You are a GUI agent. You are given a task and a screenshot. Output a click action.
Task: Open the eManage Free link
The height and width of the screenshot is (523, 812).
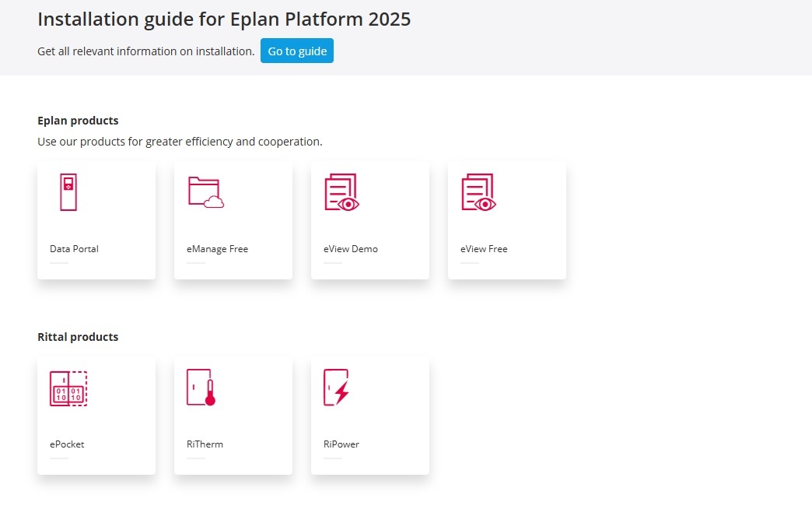coord(216,248)
